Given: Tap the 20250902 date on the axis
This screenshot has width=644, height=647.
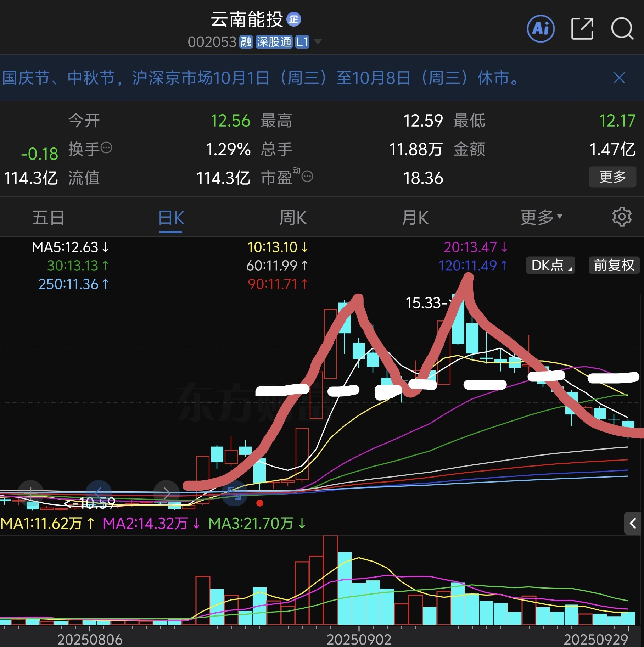Looking at the screenshot, I should pos(359,640).
